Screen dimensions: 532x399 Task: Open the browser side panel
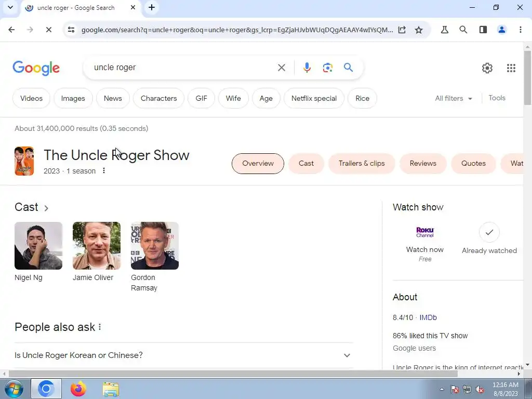coord(483,30)
